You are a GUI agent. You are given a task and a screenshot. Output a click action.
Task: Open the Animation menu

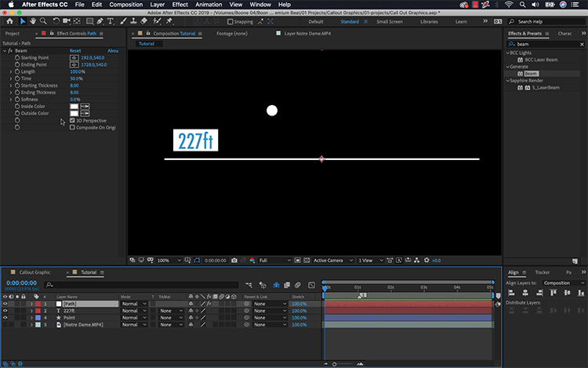209,5
